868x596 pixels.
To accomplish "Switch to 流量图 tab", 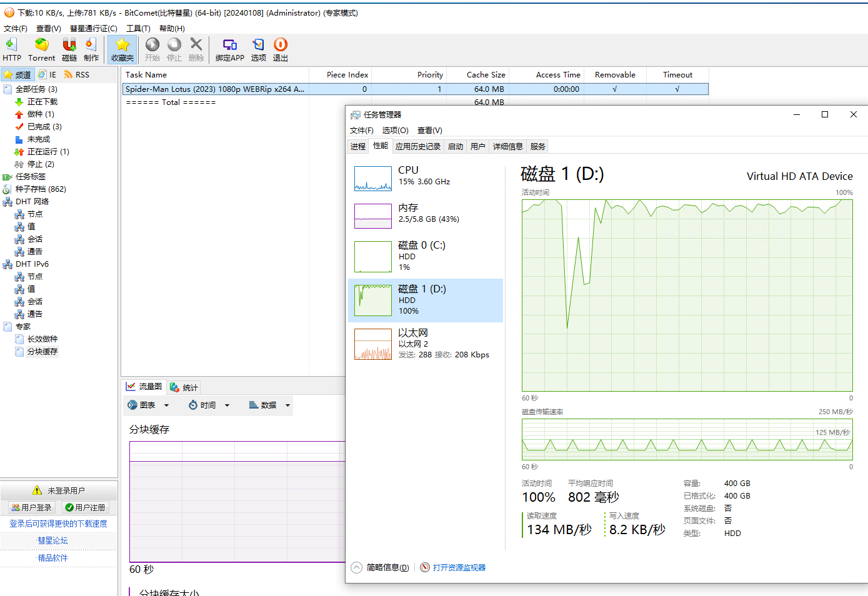I will 144,387.
